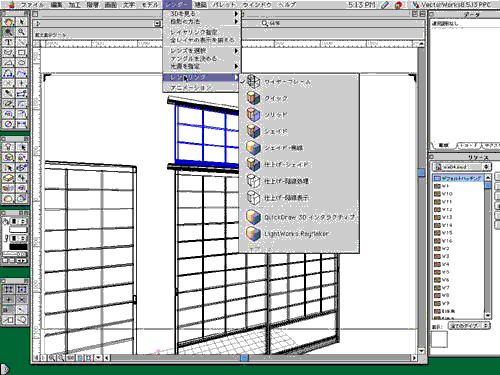Toggle the bottom-right constraint icon

tap(21, 320)
